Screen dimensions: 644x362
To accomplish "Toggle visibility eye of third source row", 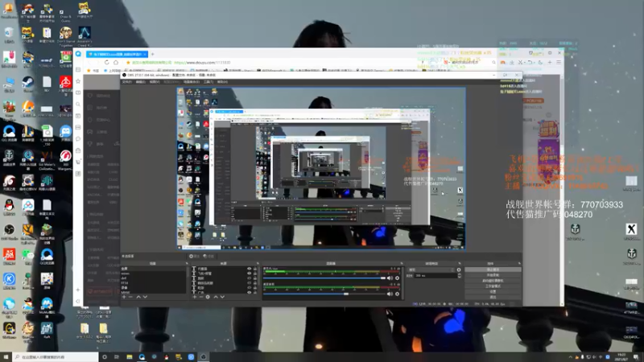I will [x=249, y=278].
